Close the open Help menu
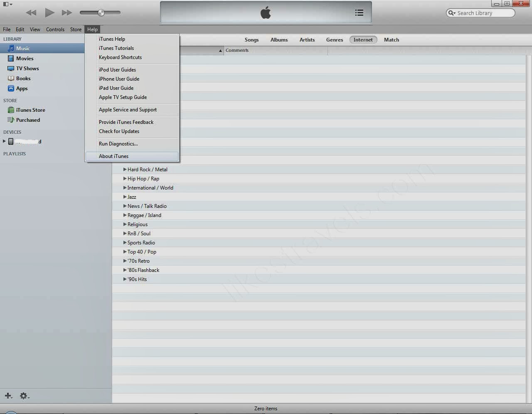532x414 pixels. [92, 29]
